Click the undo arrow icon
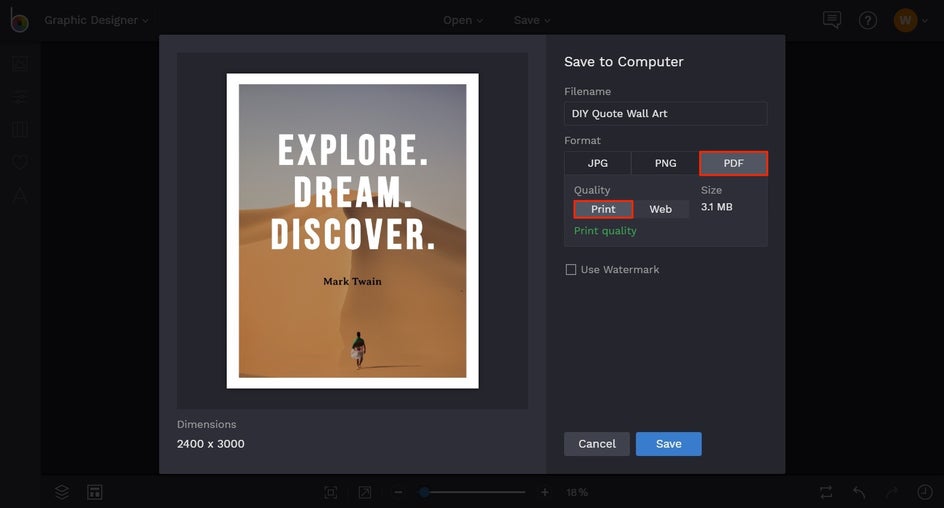The width and height of the screenshot is (944, 508). pyautogui.click(x=859, y=492)
